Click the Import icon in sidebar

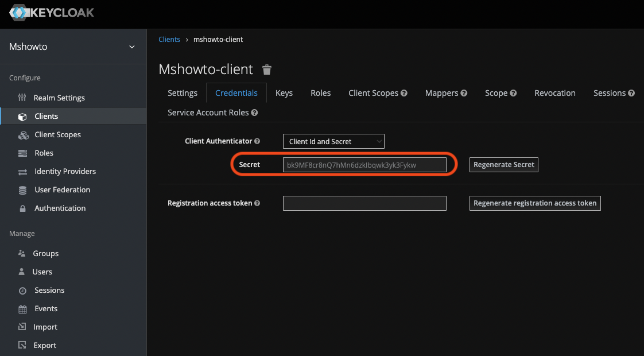22,327
